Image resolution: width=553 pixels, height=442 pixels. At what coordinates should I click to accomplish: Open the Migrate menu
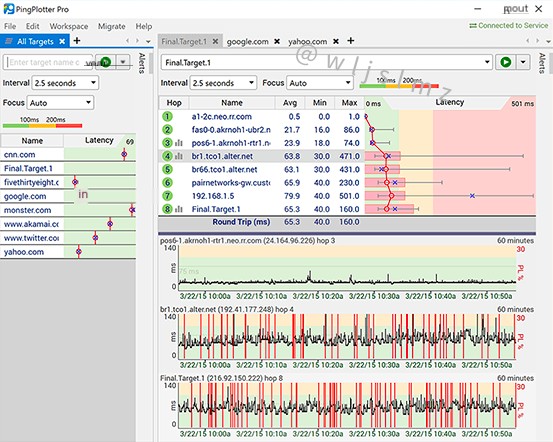(111, 26)
